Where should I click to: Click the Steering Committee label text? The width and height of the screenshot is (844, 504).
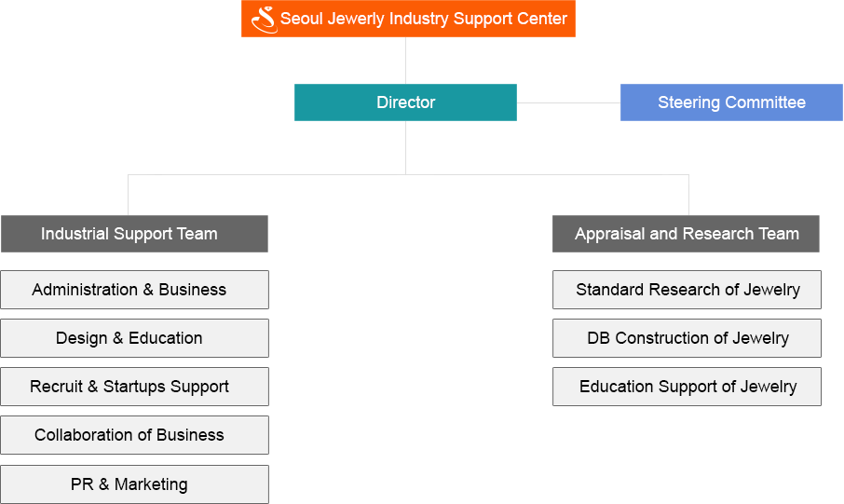pyautogui.click(x=731, y=102)
